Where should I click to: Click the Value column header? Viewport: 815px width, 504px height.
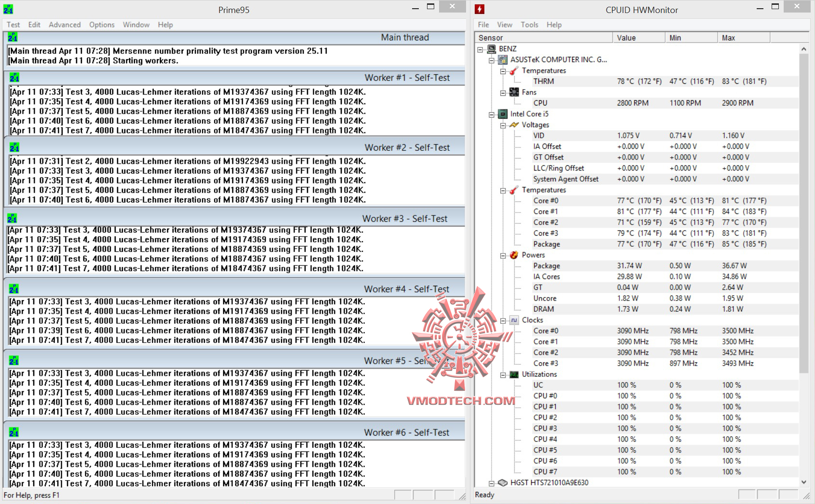coord(639,38)
